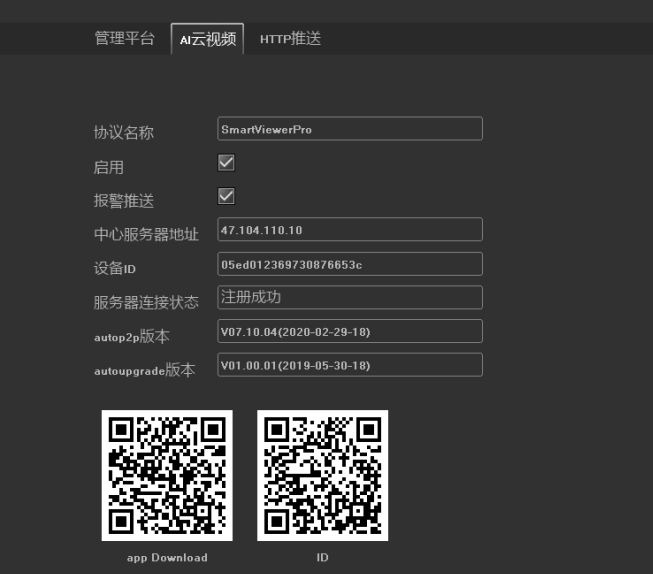Viewport: 653px width, 574px height.
Task: Click the 启用 label
Action: (x=109, y=167)
